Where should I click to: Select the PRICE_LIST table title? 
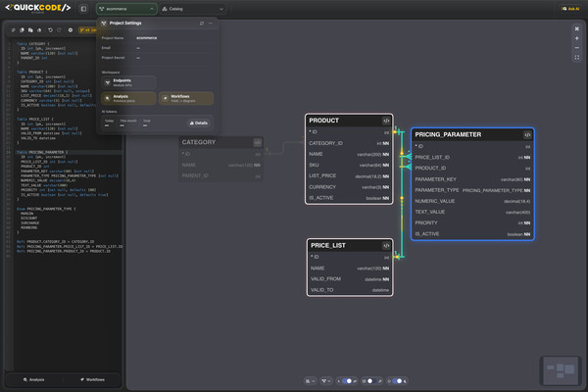coord(328,245)
